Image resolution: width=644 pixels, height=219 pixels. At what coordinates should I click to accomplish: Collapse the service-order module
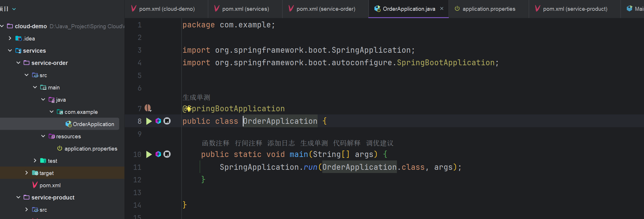click(x=18, y=63)
